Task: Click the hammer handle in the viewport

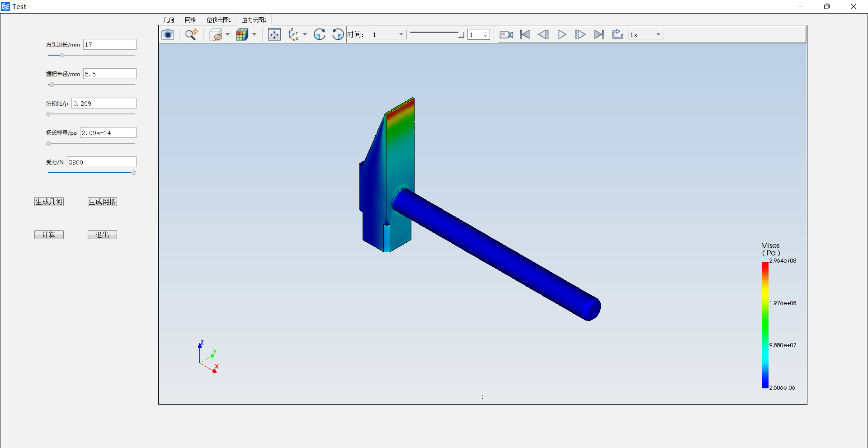Action: 497,254
